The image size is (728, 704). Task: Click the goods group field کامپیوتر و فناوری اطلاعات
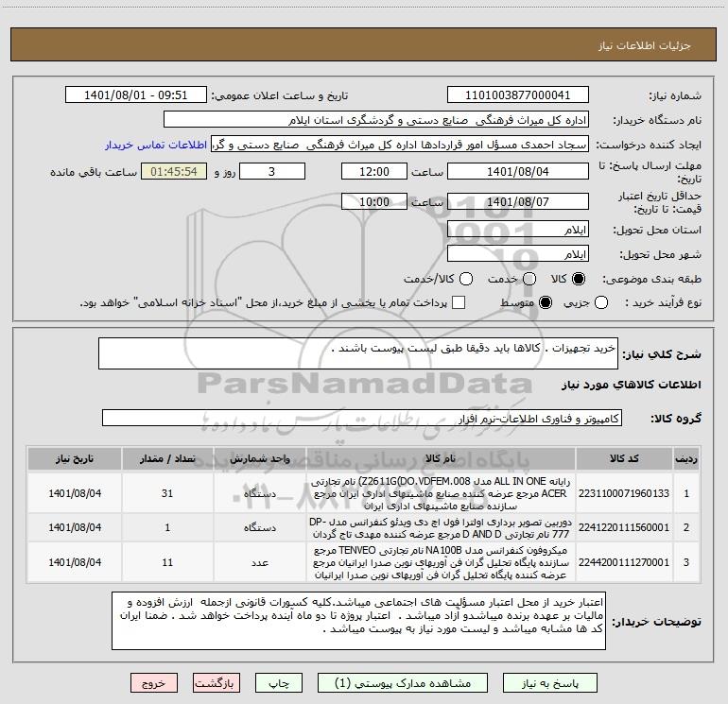click(362, 418)
